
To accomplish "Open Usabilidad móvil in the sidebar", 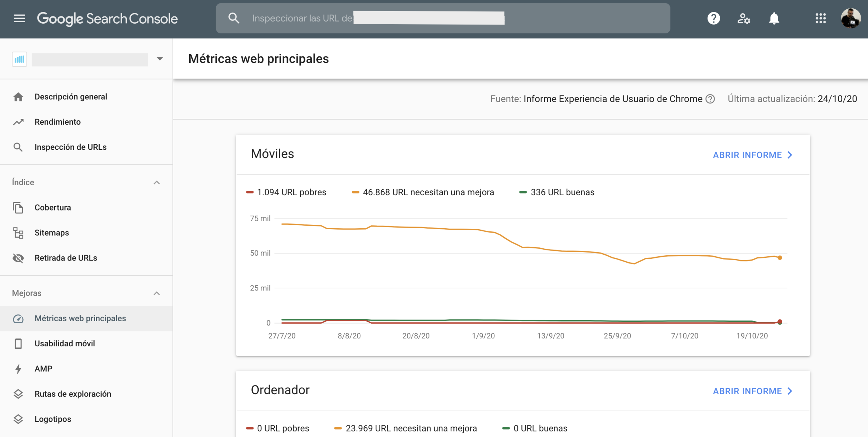I will point(65,343).
